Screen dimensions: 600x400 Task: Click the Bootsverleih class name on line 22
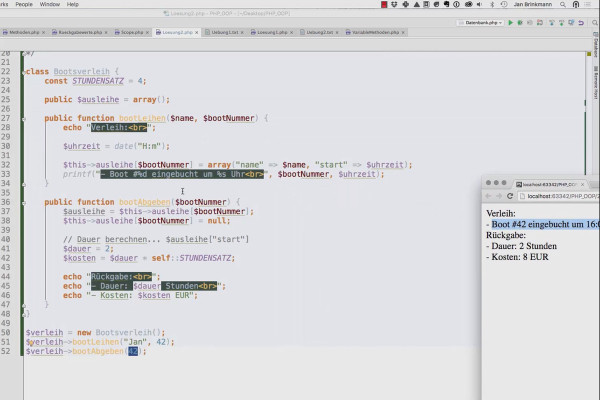[82, 72]
